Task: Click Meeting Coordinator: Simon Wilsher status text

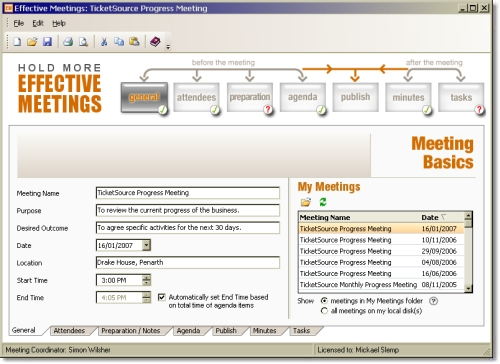Action: coord(58,350)
